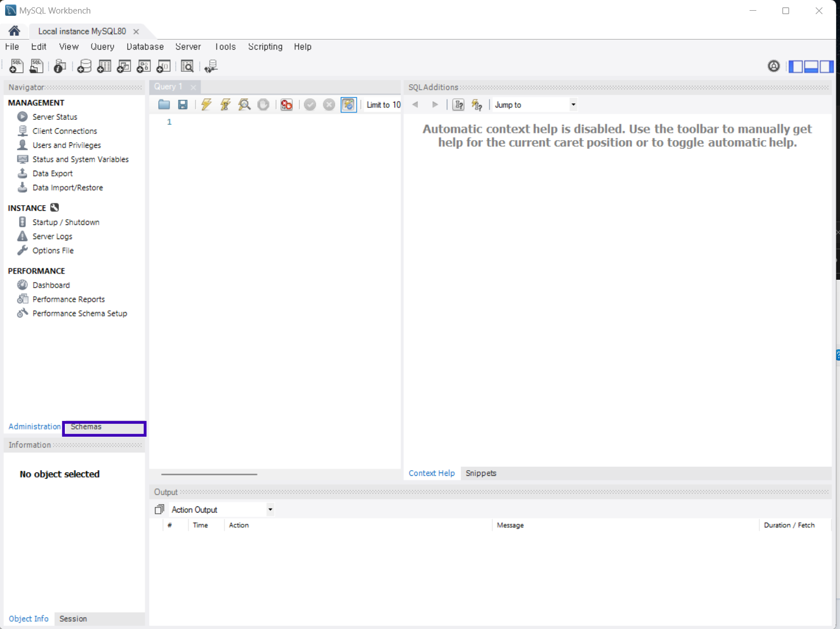
Task: Open Startup / Shutdown under Instance
Action: 66,222
